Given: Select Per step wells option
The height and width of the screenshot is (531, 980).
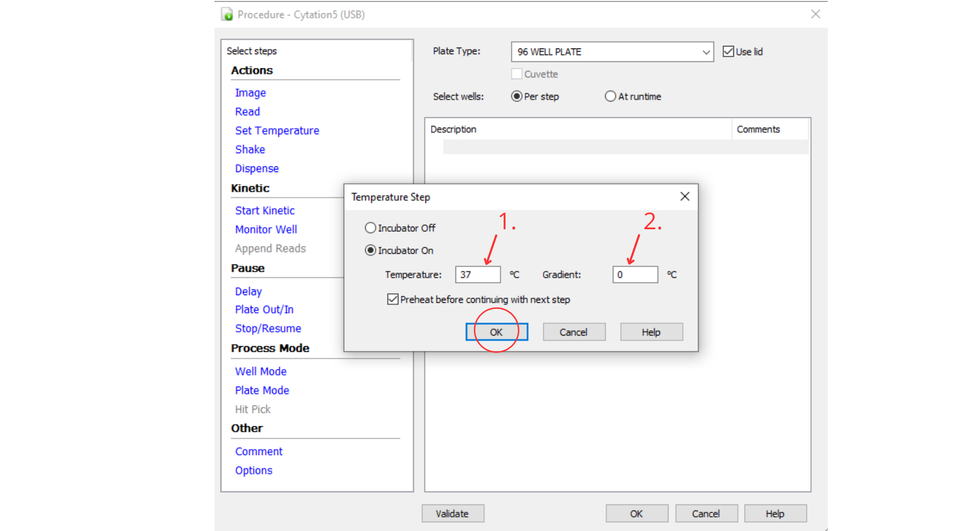Looking at the screenshot, I should pos(516,96).
